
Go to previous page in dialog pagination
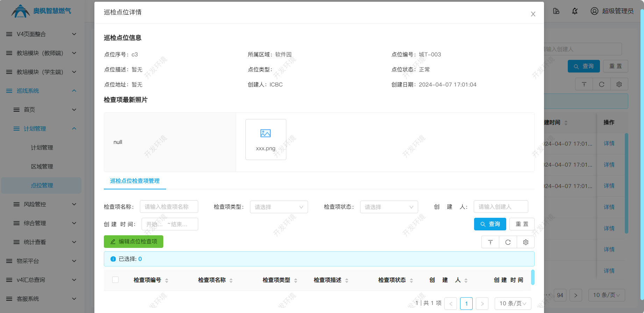[x=451, y=304]
